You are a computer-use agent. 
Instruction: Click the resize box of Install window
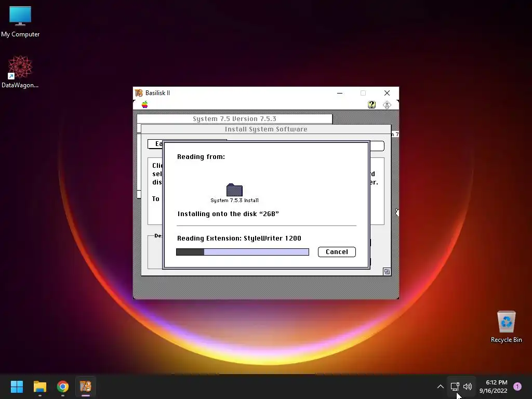387,271
